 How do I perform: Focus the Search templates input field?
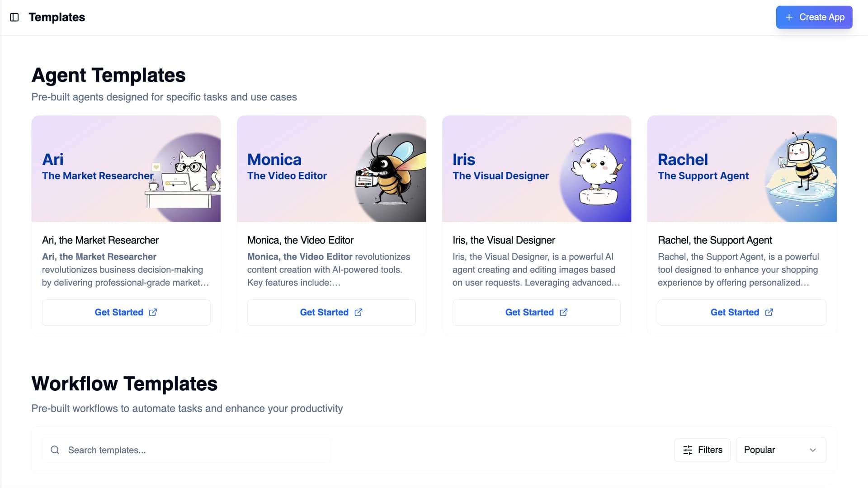(186, 450)
